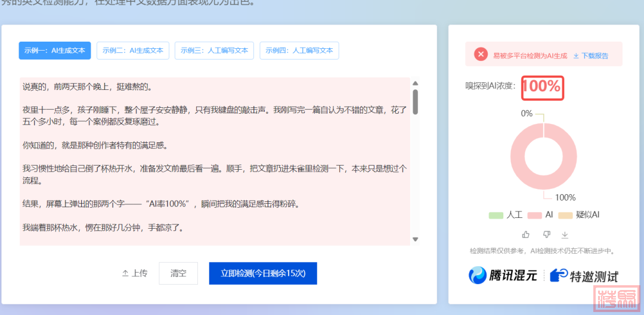Toggle the 人工 legend item
644x315 pixels.
tap(506, 214)
